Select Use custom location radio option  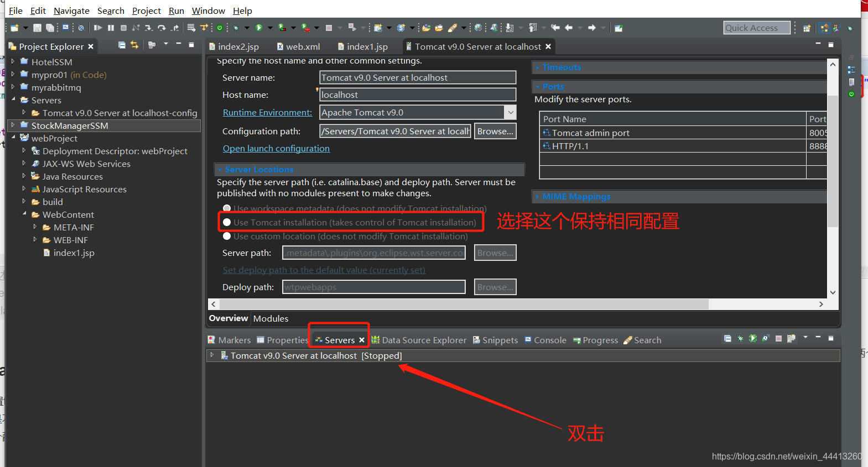[x=227, y=236]
